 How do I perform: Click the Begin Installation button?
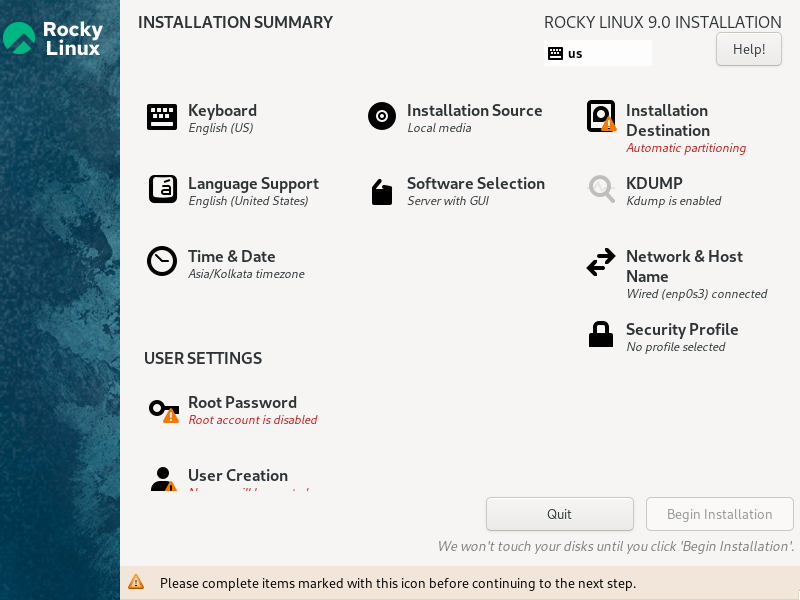719,514
